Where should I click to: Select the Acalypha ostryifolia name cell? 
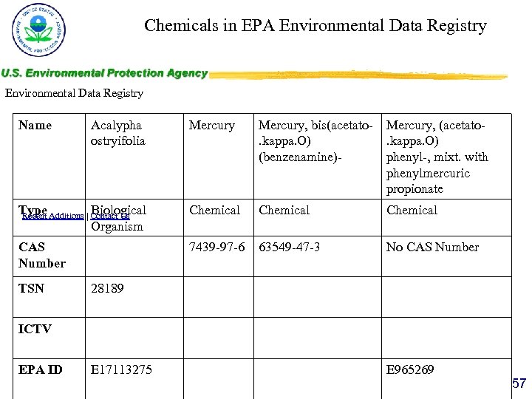point(118,133)
